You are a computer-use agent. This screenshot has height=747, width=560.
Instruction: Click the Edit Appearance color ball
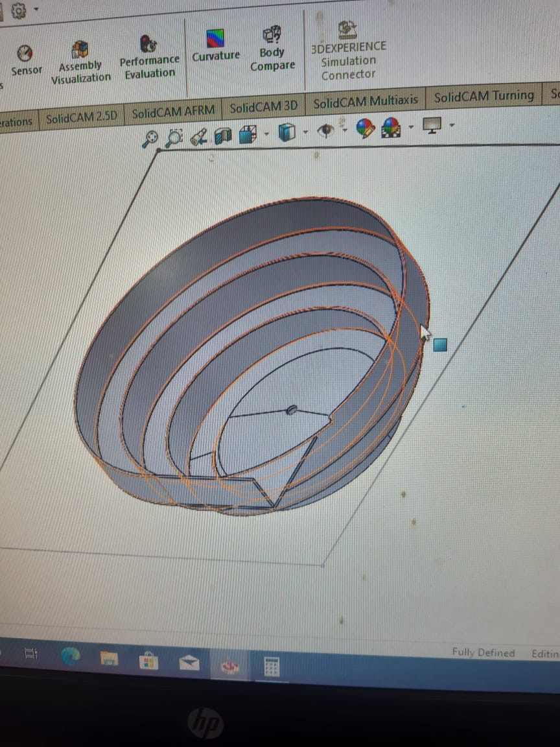pos(366,128)
